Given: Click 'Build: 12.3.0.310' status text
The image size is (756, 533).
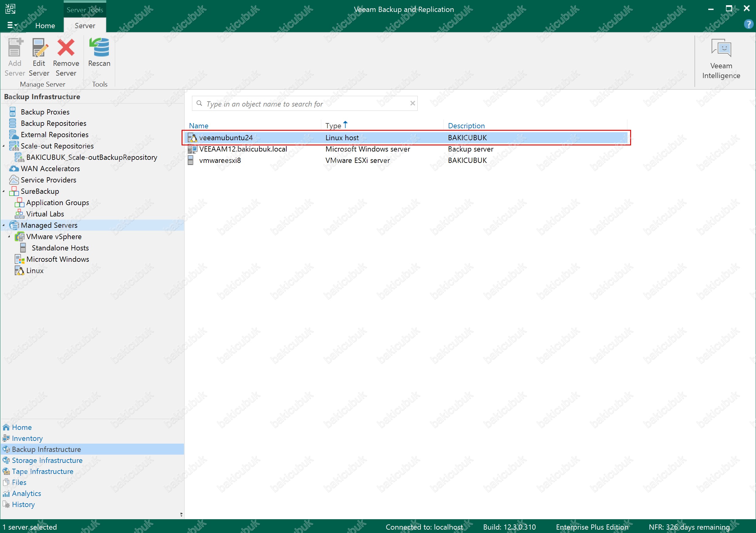Looking at the screenshot, I should [x=510, y=527].
